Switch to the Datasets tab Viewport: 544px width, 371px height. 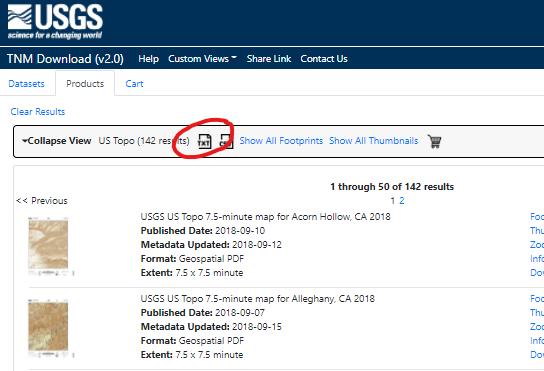[x=26, y=84]
